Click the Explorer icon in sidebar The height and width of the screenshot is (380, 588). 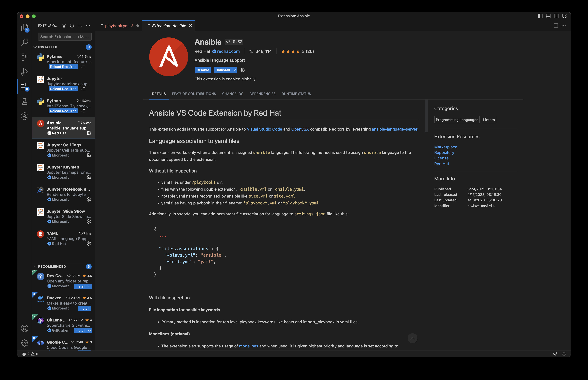coord(24,29)
